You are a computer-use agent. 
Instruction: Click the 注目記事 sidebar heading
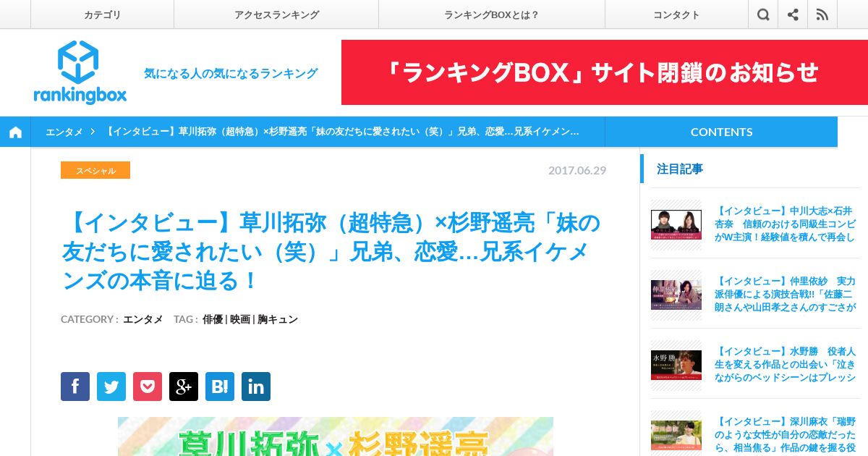point(680,169)
